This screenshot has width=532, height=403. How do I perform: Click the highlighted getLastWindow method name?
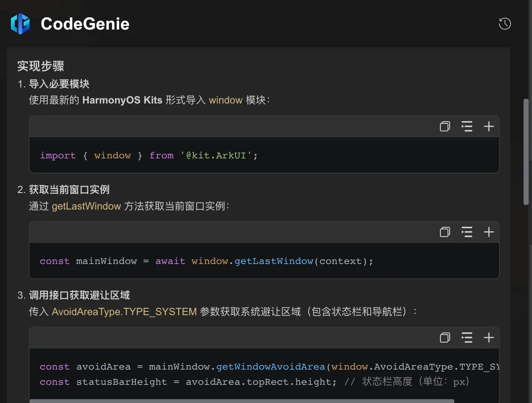[86, 206]
